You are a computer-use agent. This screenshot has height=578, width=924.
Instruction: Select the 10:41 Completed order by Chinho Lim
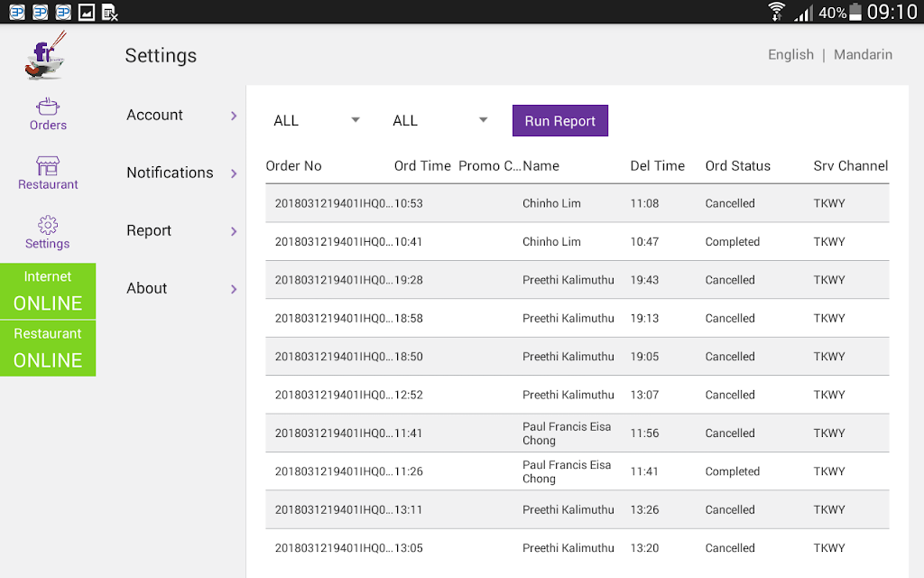pyautogui.click(x=577, y=242)
